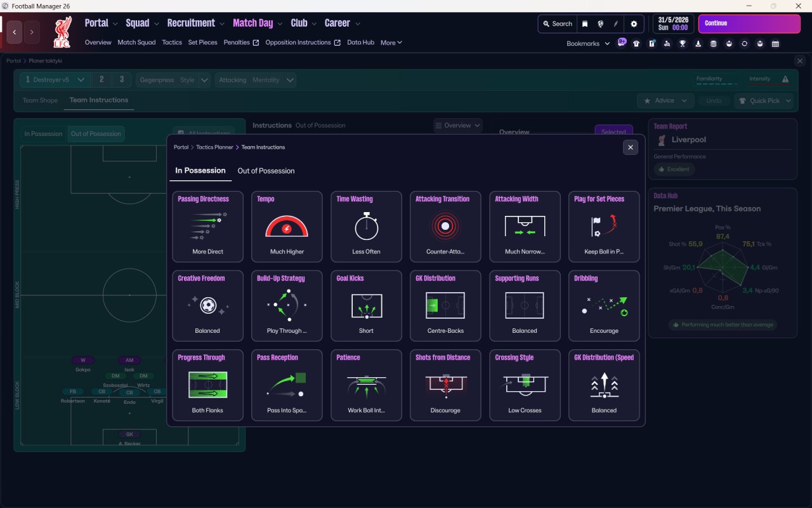Click the shirt bookmark icon

tap(636, 44)
